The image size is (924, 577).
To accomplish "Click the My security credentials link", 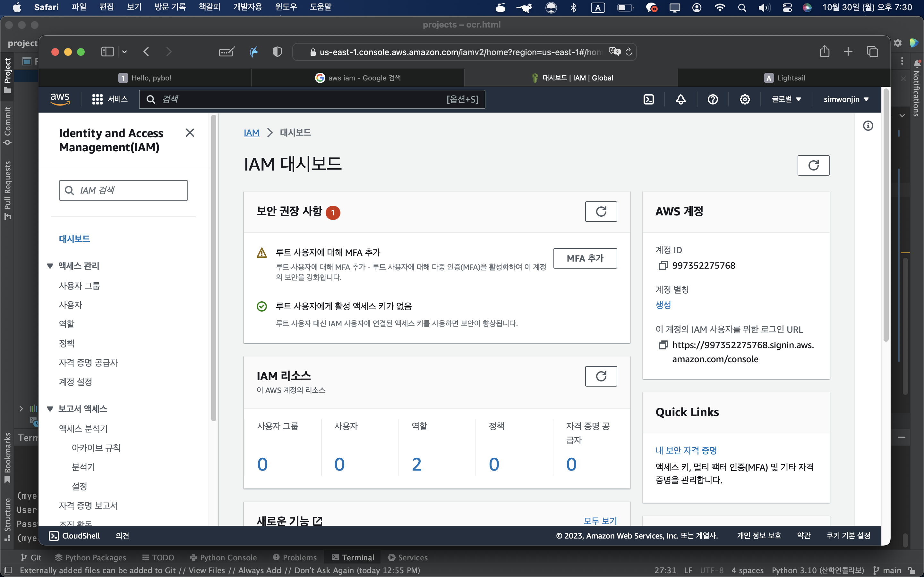I will [686, 450].
